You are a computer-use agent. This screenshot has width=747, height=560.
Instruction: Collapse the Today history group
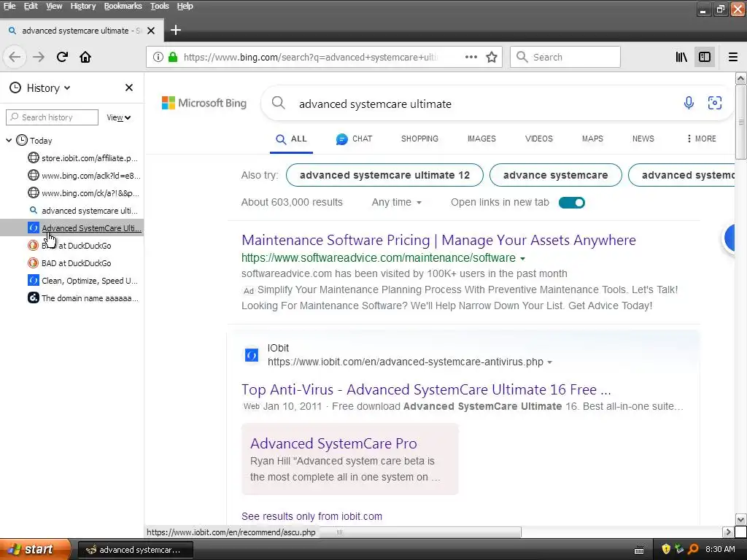coord(9,141)
